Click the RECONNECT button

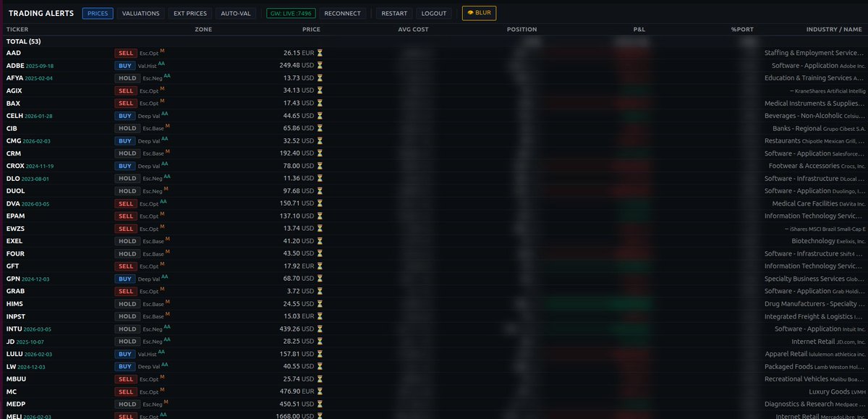(342, 14)
